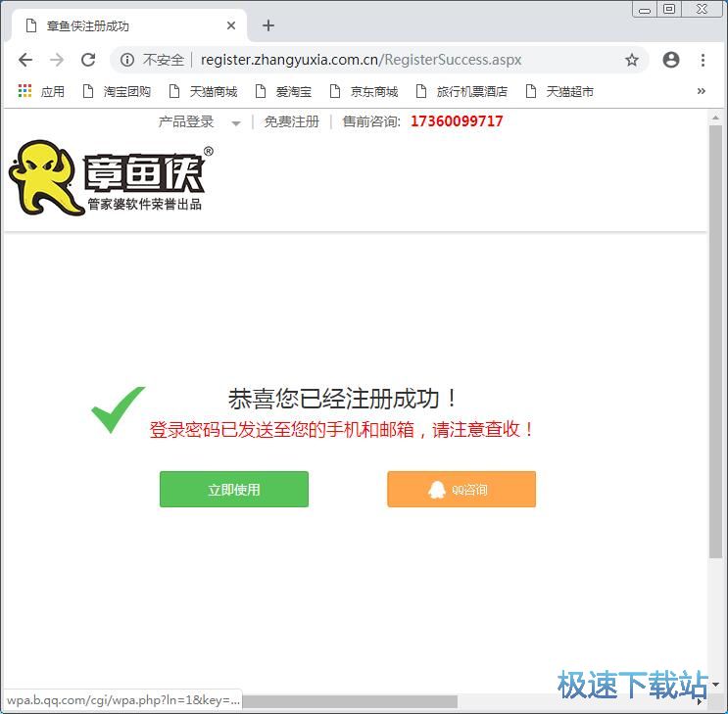Viewport: 728px width, 714px height.
Task: Click the green 立即使用 button
Action: tap(234, 490)
